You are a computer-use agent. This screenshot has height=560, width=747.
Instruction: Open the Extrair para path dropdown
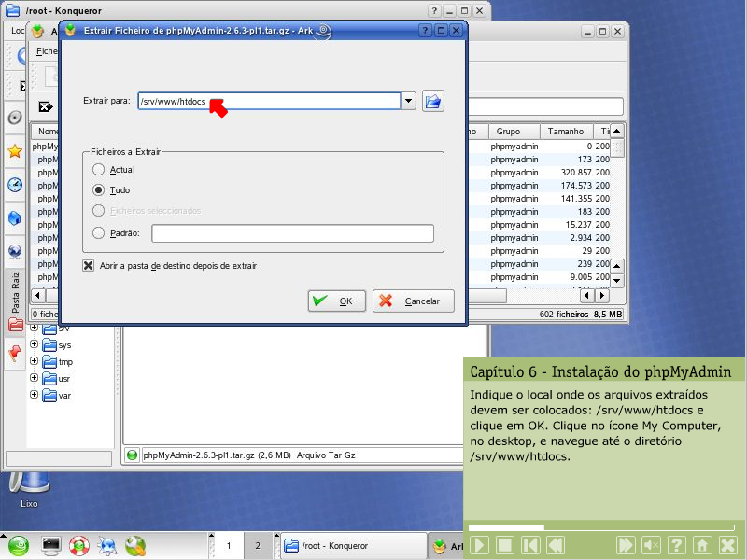coord(408,101)
